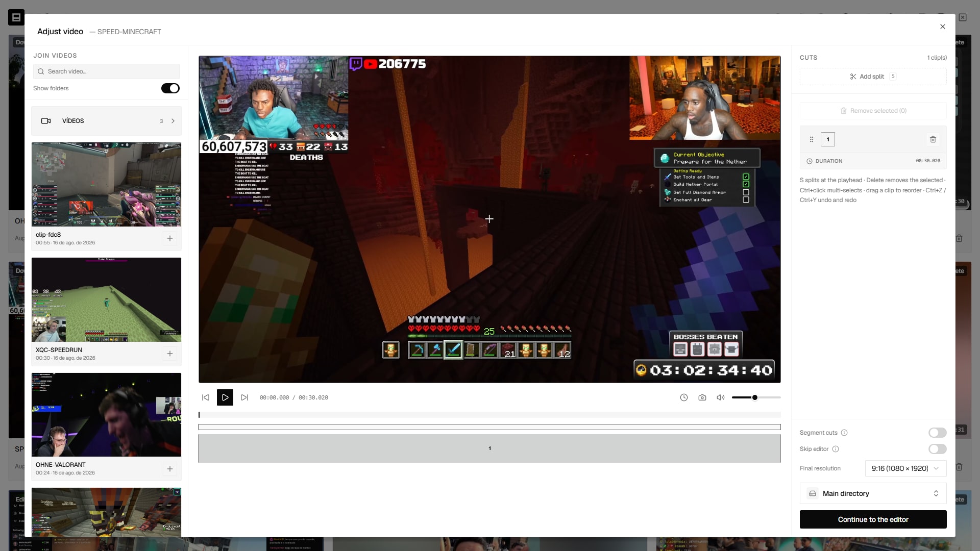This screenshot has width=980, height=551.
Task: Select the clip-fdc8 video thumbnail
Action: coord(106,184)
